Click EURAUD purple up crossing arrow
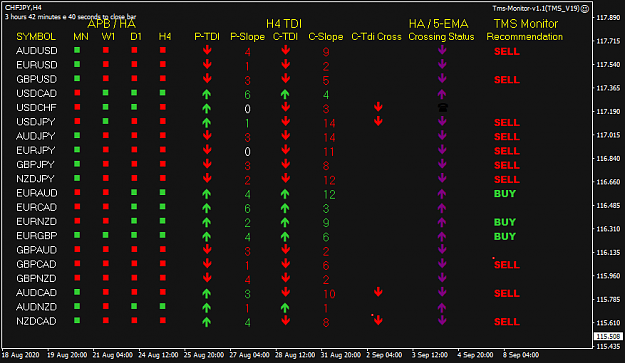 click(442, 194)
